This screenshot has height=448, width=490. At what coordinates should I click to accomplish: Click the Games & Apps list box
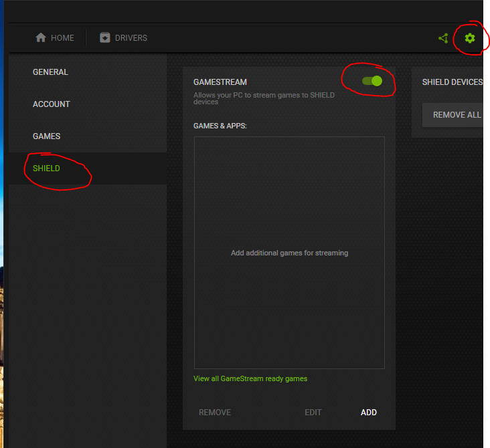[x=289, y=253]
